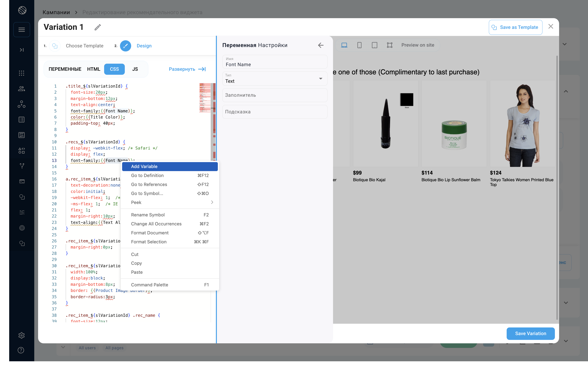Click the Save Variation button

(x=530, y=333)
